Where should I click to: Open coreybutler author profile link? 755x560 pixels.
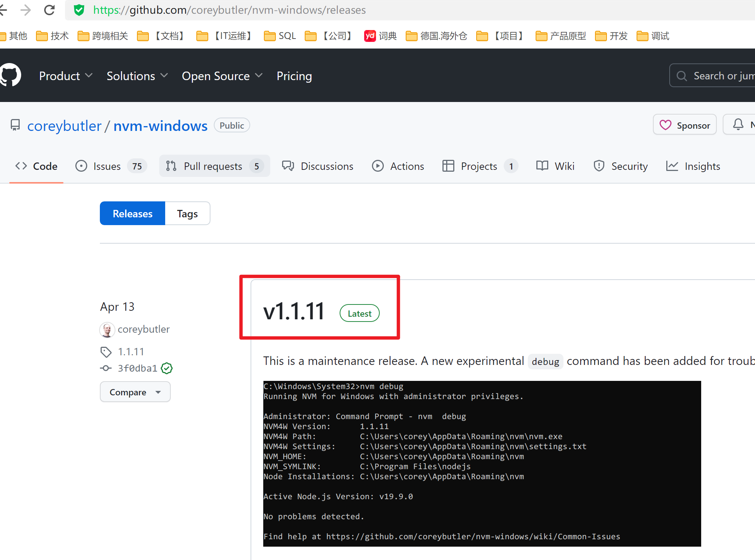143,329
